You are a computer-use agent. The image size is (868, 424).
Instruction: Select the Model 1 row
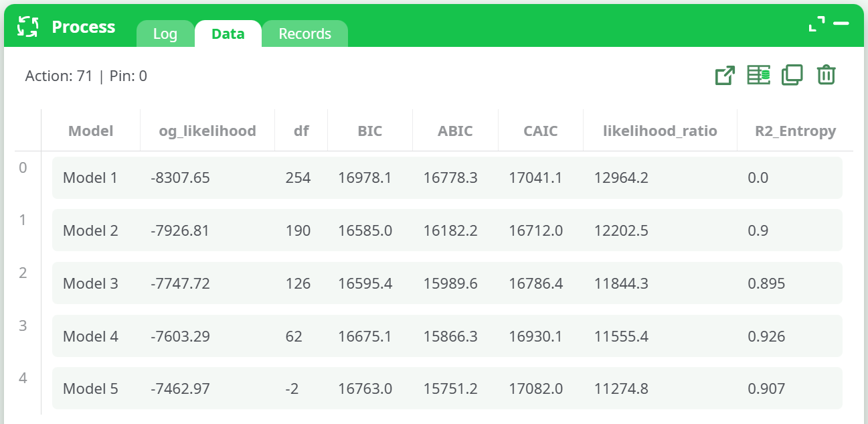click(447, 178)
